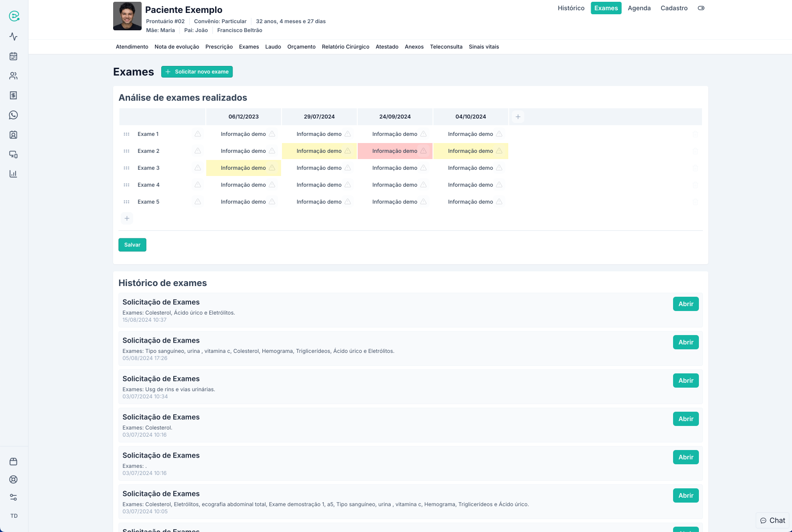Toggle the alert icon on Exame 5 for 04/10/2024

[499, 202]
